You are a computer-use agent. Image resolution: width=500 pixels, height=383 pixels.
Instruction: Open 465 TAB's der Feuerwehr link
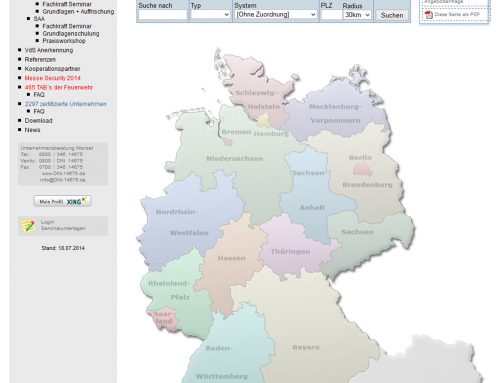(59, 87)
